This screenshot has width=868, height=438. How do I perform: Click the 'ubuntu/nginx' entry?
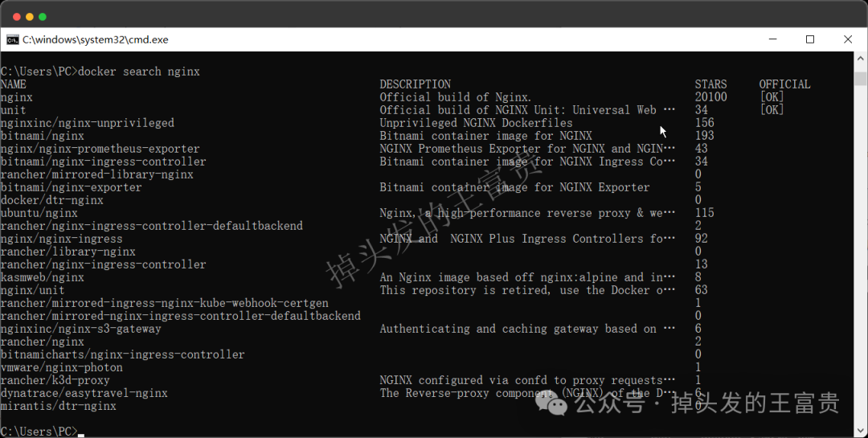[x=39, y=213]
